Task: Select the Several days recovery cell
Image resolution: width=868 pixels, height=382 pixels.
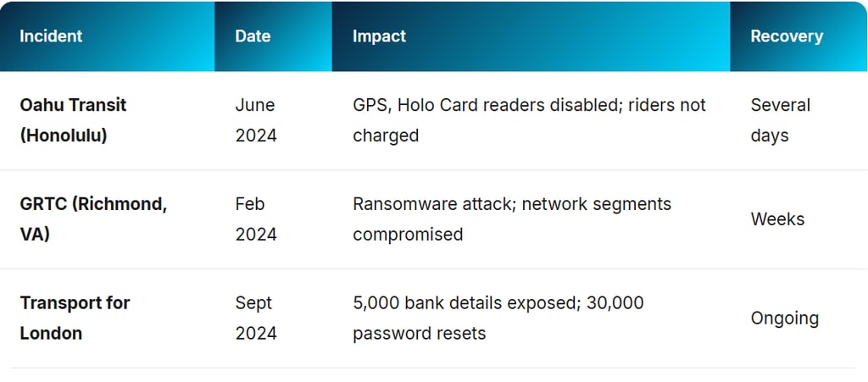Action: coord(780,120)
